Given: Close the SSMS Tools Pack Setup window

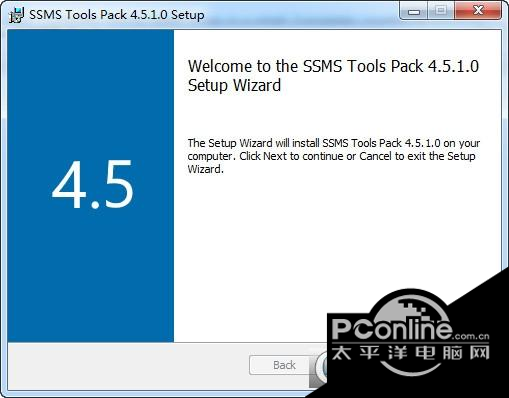Looking at the screenshot, I should pyautogui.click(x=478, y=11).
